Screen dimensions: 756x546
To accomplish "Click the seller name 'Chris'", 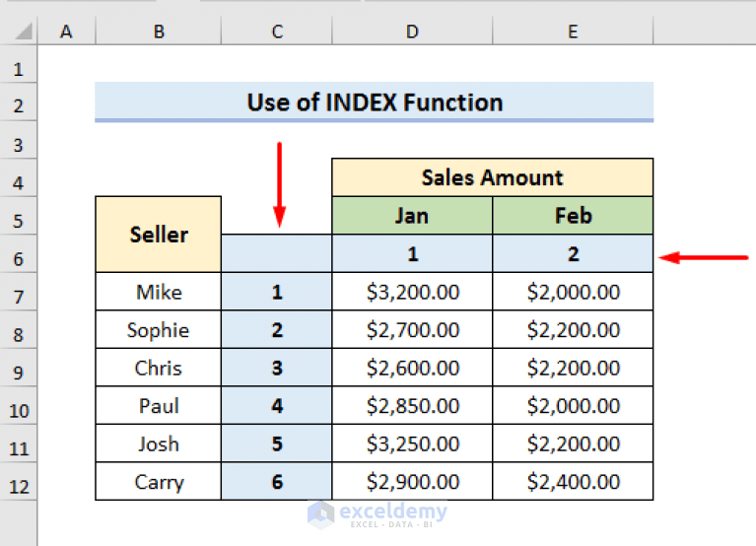I will (159, 368).
